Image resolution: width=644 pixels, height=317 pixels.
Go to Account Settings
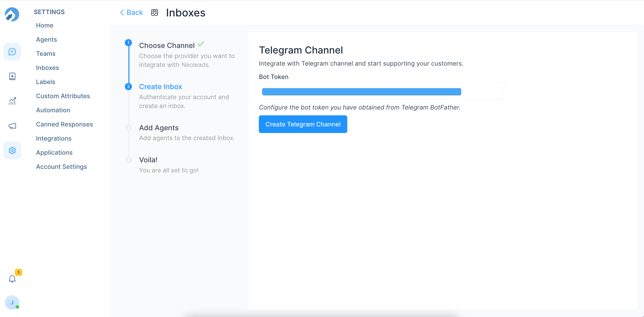(x=61, y=167)
